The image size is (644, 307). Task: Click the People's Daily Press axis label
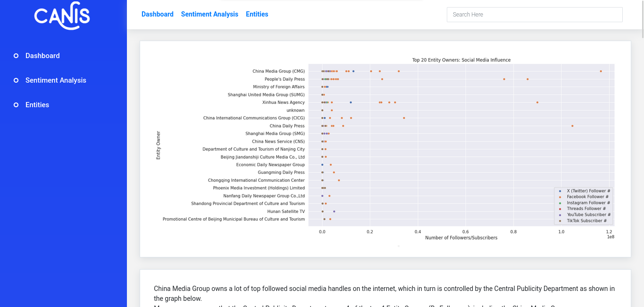point(284,79)
